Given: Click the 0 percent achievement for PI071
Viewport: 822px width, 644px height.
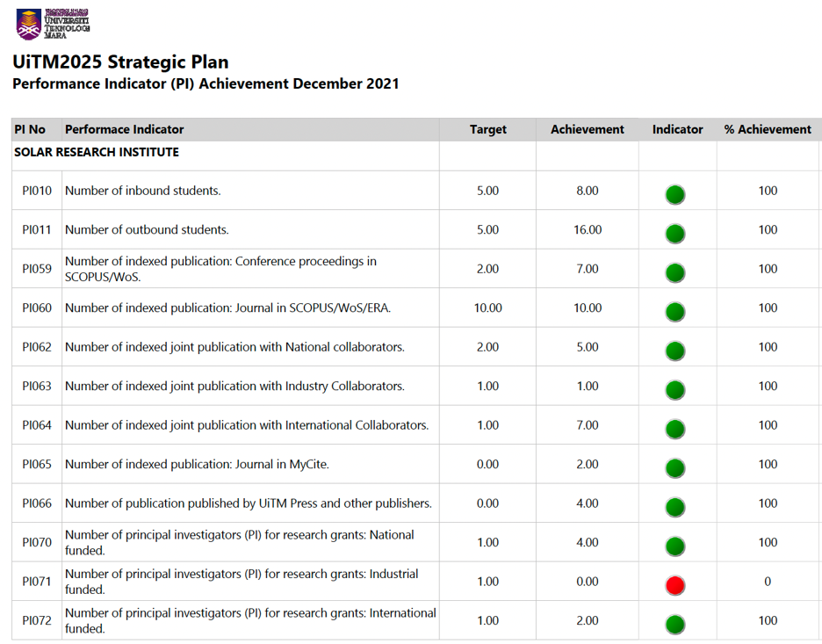Looking at the screenshot, I should pos(768,582).
